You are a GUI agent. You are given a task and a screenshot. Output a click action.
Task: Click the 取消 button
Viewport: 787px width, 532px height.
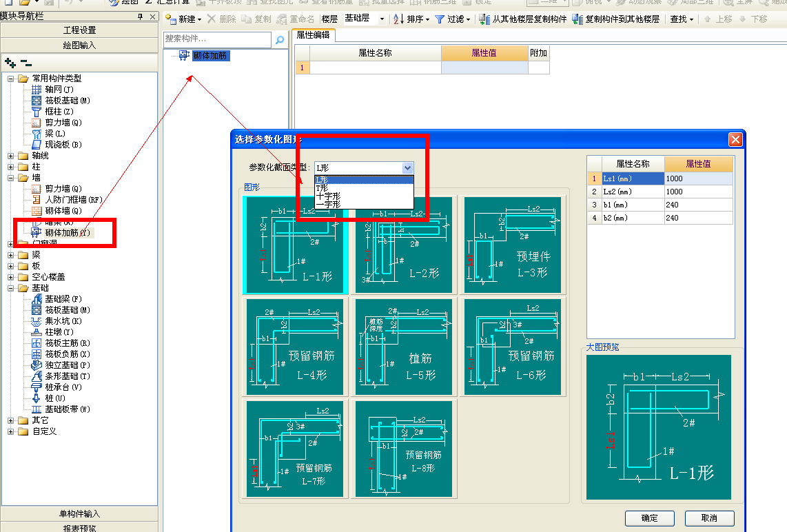pos(709,518)
